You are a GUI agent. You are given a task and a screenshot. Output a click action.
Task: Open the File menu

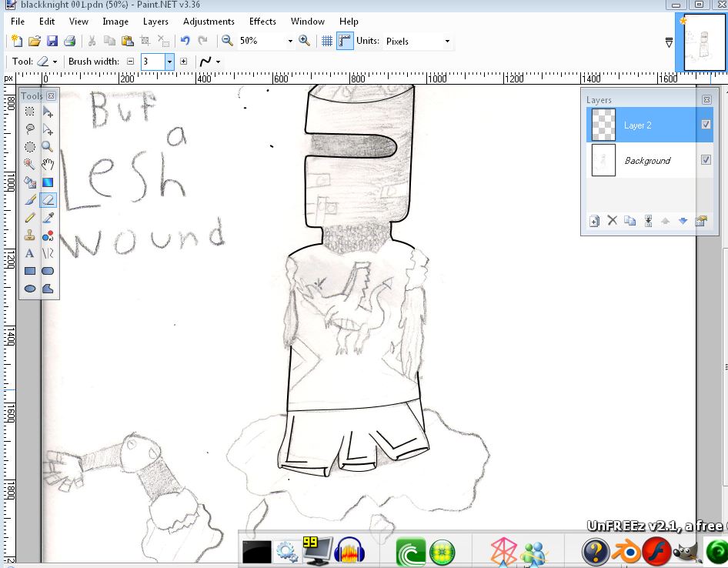pyautogui.click(x=18, y=22)
